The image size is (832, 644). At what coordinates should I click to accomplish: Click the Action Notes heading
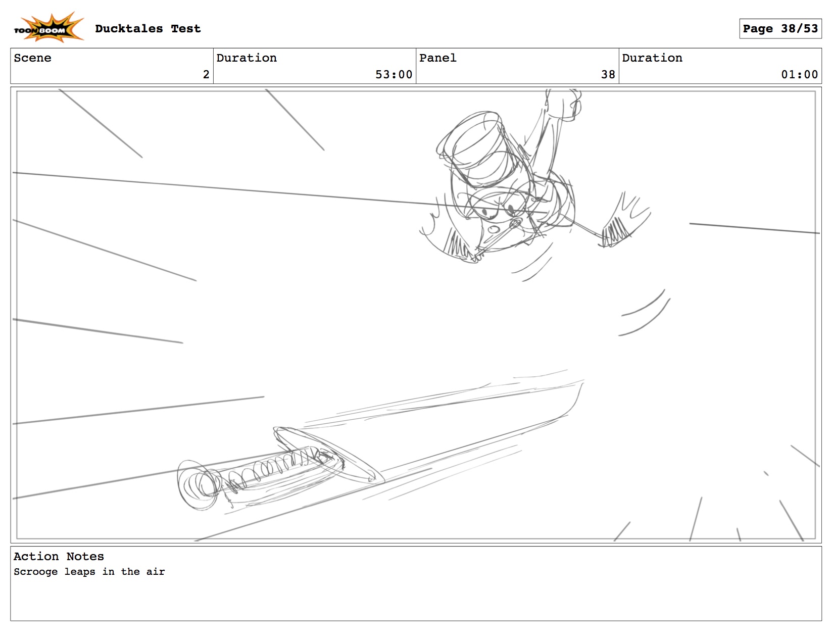coord(59,557)
